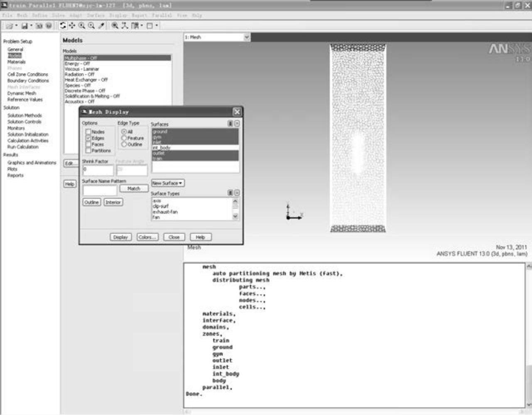Click the Shrink Factor input field
Viewport: 532px width, 415px height.
(x=98, y=170)
